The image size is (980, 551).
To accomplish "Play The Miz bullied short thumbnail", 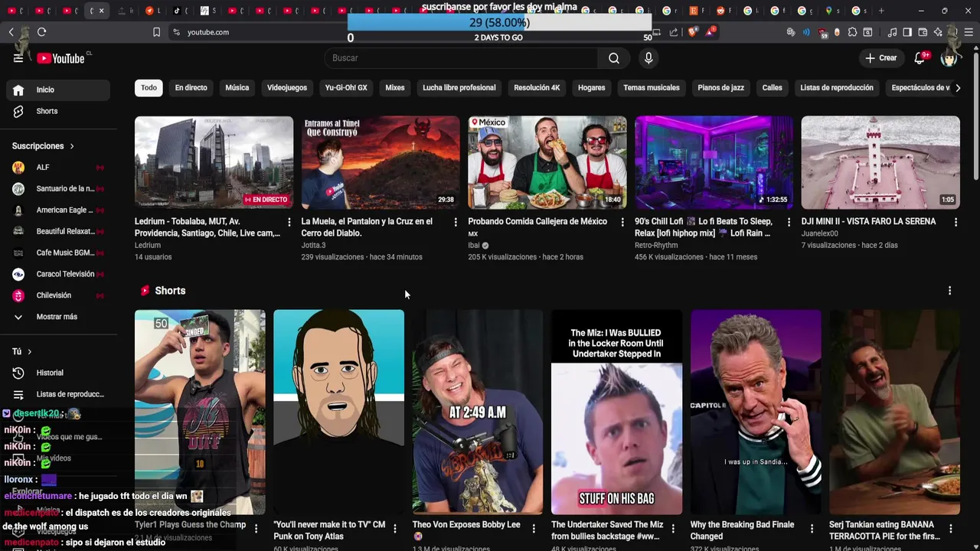I will pyautogui.click(x=616, y=412).
